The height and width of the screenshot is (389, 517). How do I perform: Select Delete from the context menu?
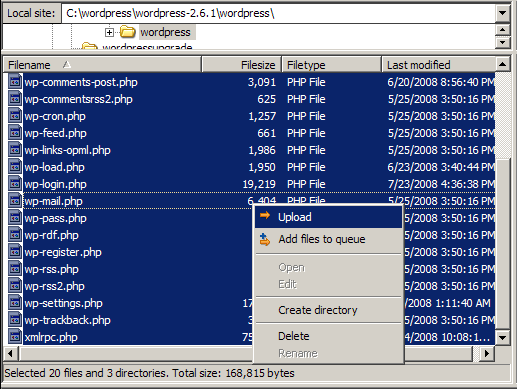click(328, 336)
